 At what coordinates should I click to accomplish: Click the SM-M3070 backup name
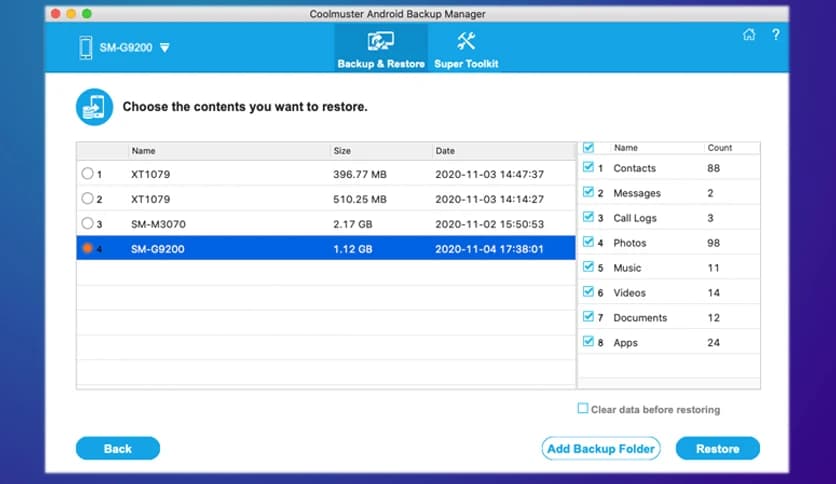(x=158, y=224)
